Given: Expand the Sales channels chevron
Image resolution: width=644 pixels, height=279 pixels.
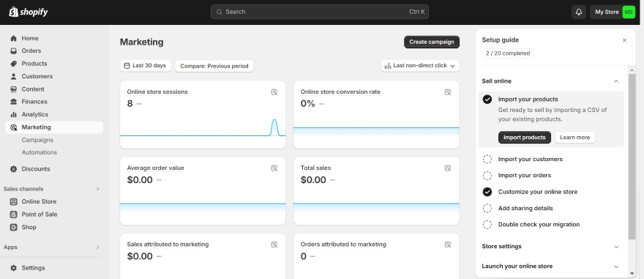Looking at the screenshot, I should coord(98,189).
